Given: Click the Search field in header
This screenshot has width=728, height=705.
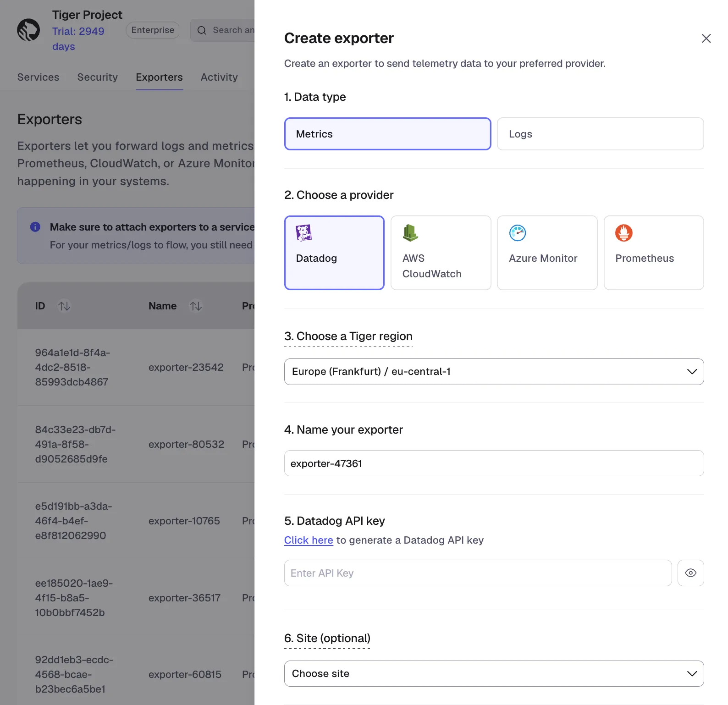Looking at the screenshot, I should point(223,30).
